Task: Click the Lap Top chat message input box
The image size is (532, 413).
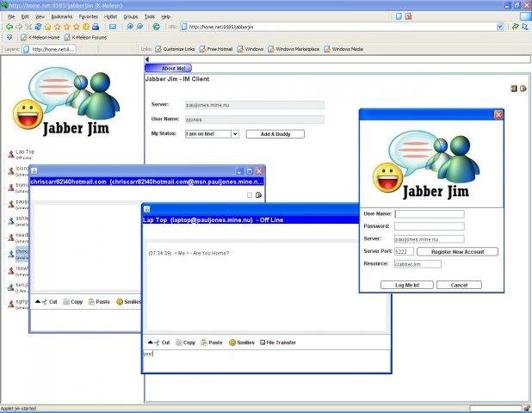Action: (266, 361)
